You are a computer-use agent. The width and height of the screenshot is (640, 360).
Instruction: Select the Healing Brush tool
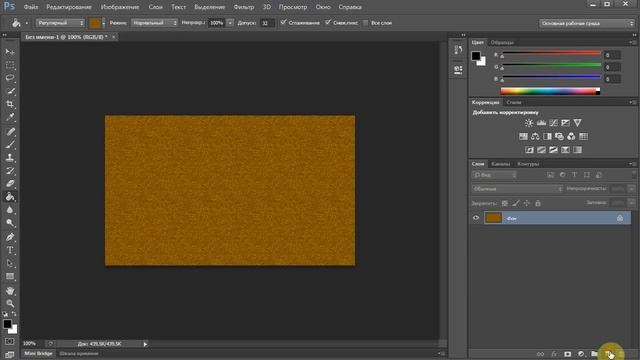[10, 131]
